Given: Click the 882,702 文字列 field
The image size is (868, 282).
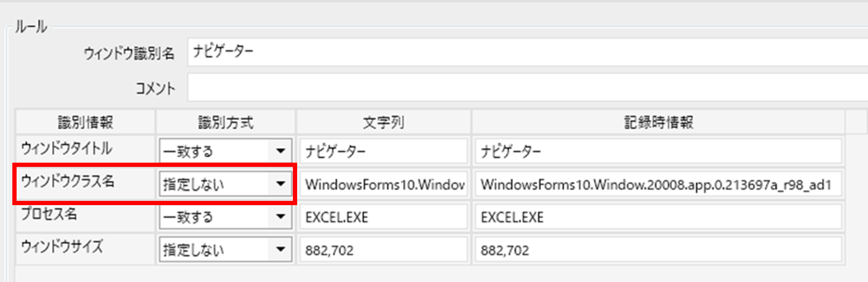Looking at the screenshot, I should coord(383,250).
